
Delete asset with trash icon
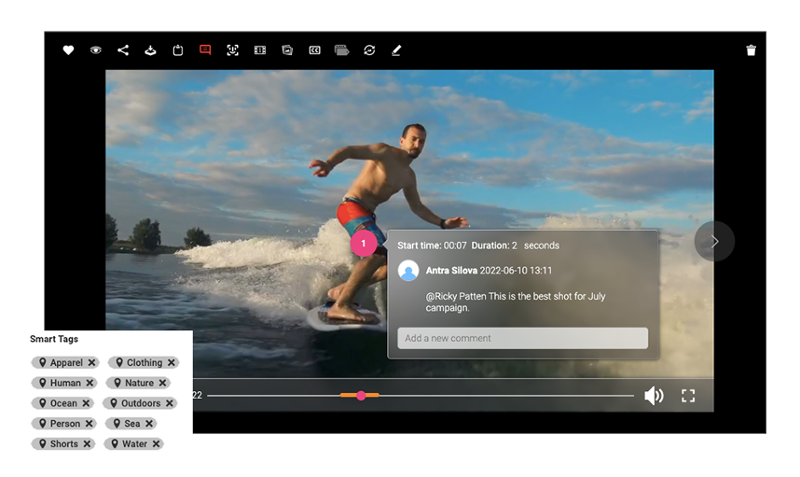pyautogui.click(x=751, y=50)
